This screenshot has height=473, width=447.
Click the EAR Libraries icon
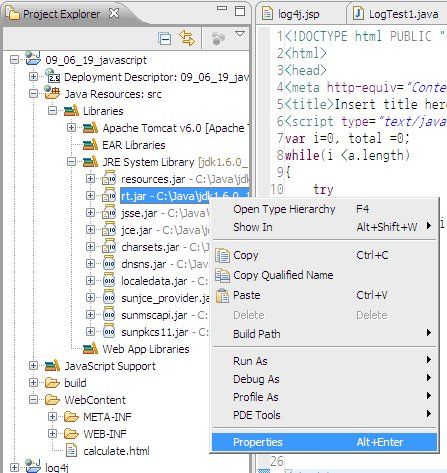pyautogui.click(x=90, y=144)
